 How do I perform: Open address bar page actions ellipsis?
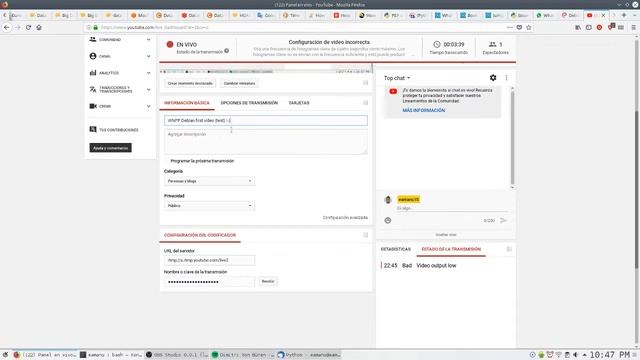point(509,27)
